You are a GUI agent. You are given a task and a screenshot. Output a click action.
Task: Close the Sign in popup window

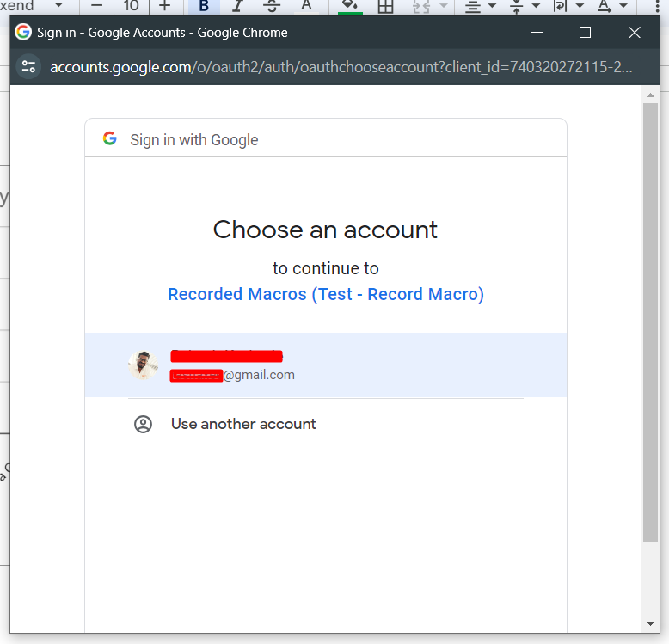(635, 33)
